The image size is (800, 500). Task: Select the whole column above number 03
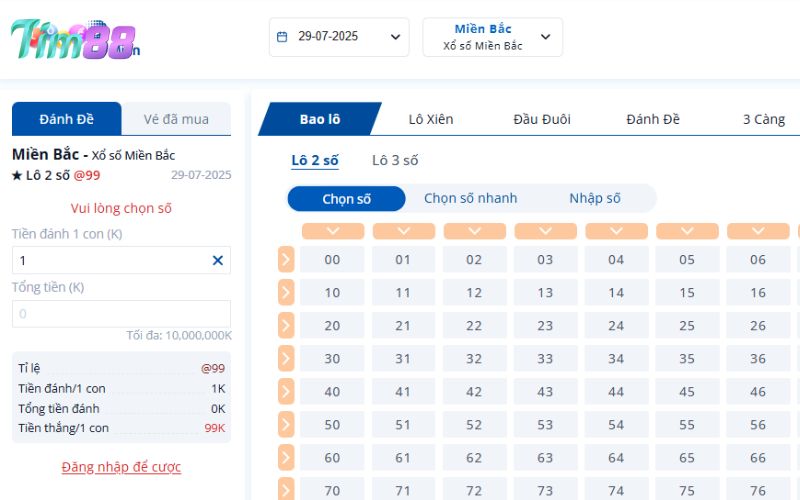point(545,231)
